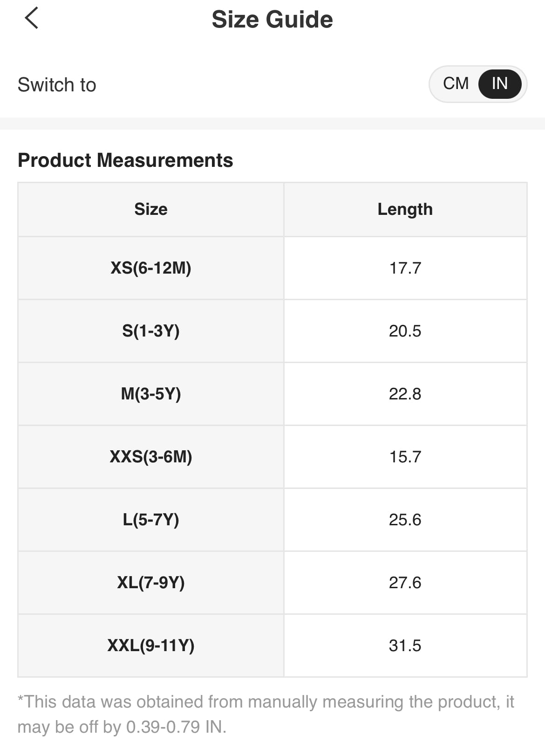
Task: Select the XL(7-9Y) size row
Action: 151,583
